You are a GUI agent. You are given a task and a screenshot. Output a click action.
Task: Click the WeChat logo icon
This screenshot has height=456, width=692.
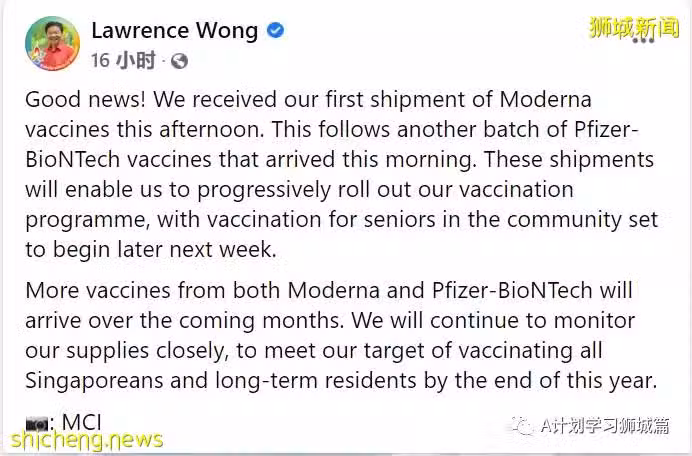click(x=522, y=426)
